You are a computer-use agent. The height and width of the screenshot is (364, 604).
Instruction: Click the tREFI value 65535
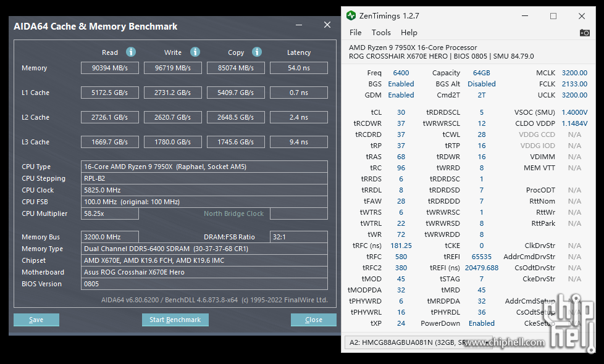(482, 257)
